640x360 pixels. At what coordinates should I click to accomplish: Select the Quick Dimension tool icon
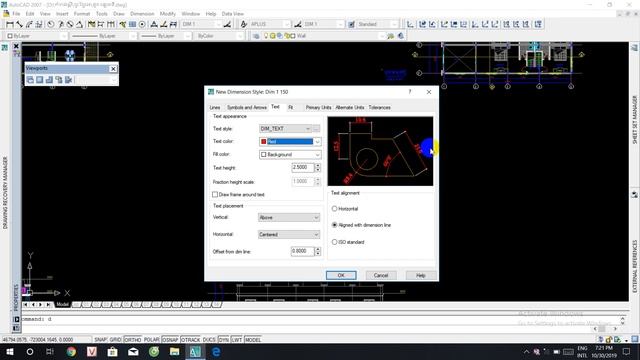coord(91,24)
